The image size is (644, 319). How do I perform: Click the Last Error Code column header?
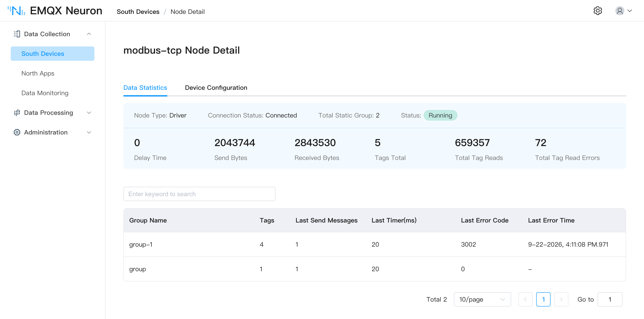tap(485, 220)
